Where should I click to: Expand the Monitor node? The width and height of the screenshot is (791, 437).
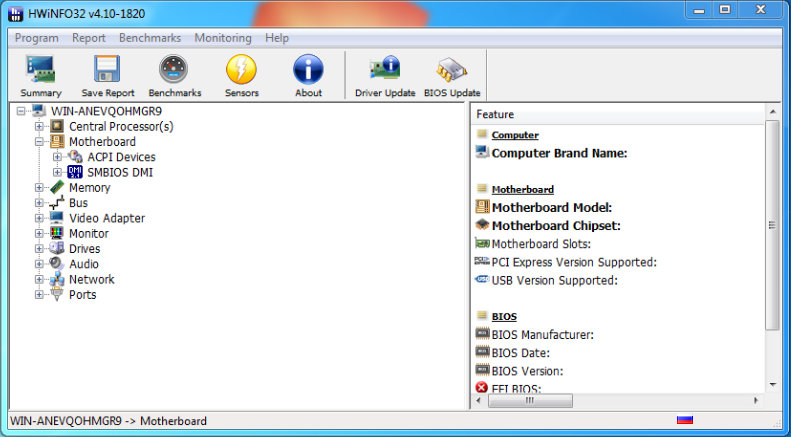[x=39, y=234]
